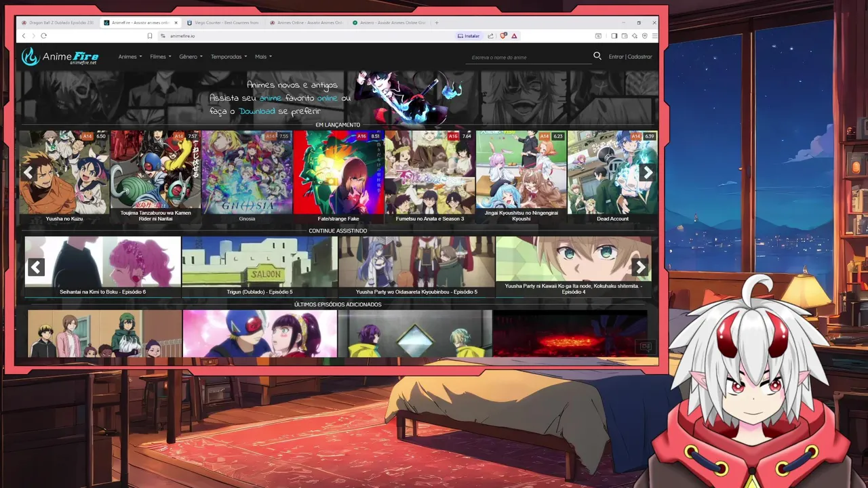Open the dark red glowing latest-episode thumbnail
Viewport: 868px width, 488px height.
tap(570, 333)
